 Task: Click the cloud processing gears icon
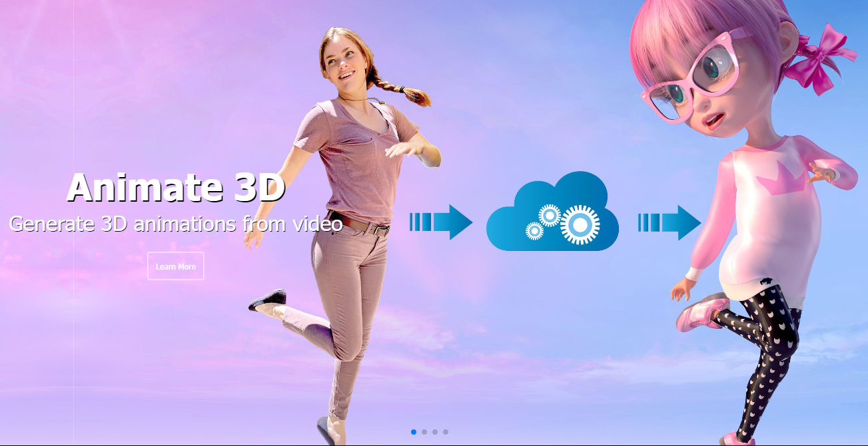pyautogui.click(x=552, y=212)
